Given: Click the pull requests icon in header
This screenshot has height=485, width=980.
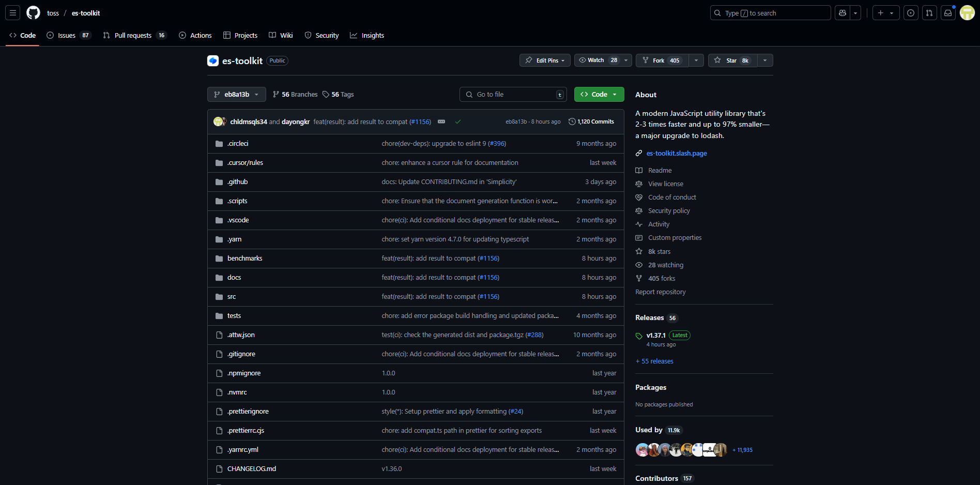Looking at the screenshot, I should [929, 13].
